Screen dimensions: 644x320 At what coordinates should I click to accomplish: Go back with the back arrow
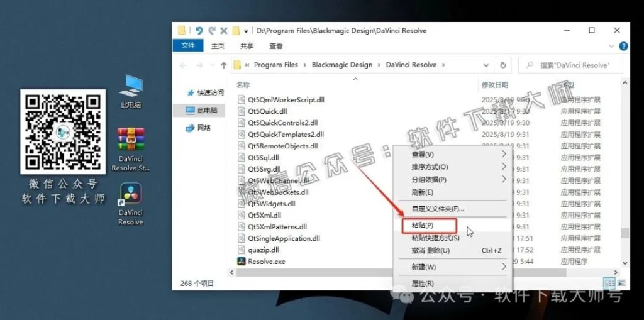pos(183,65)
